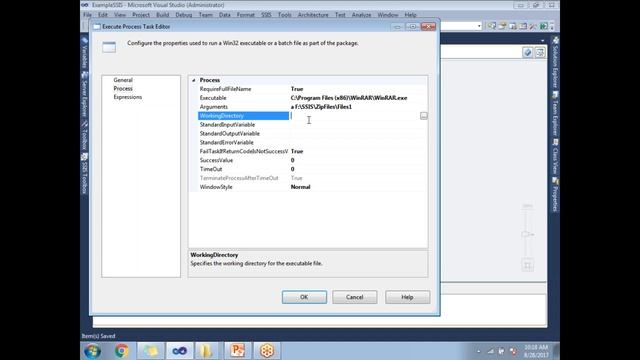Click the toolbar overflow options arrow
The width and height of the screenshot is (640, 360).
point(552,27)
